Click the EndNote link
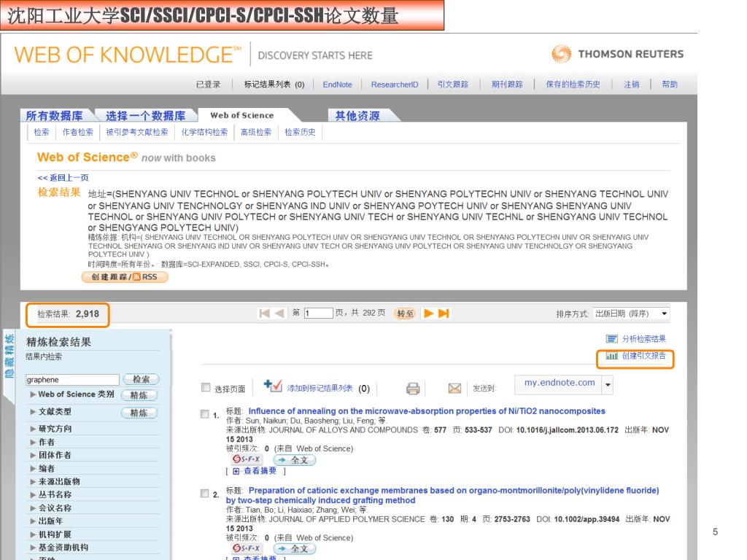747x560 pixels. tap(337, 85)
